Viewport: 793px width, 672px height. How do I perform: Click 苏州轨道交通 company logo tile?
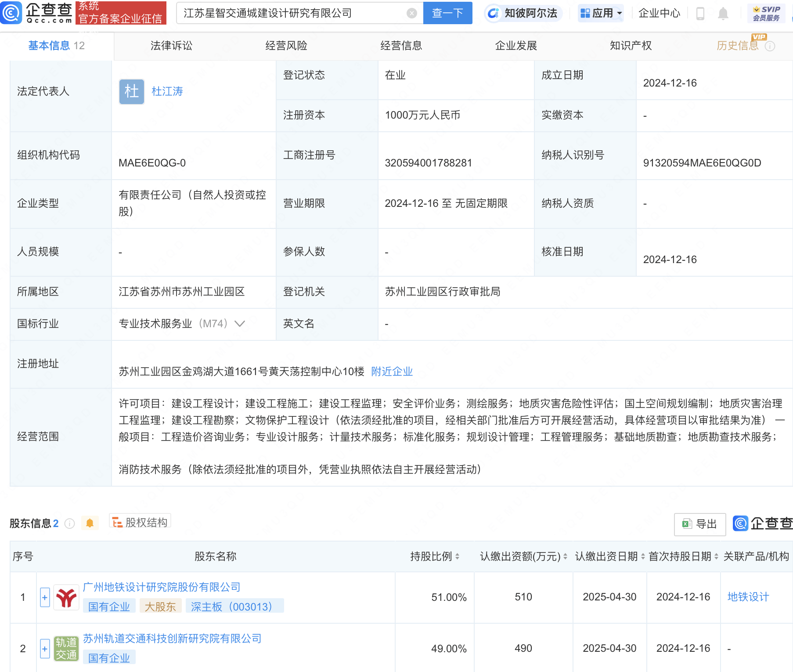[66, 649]
